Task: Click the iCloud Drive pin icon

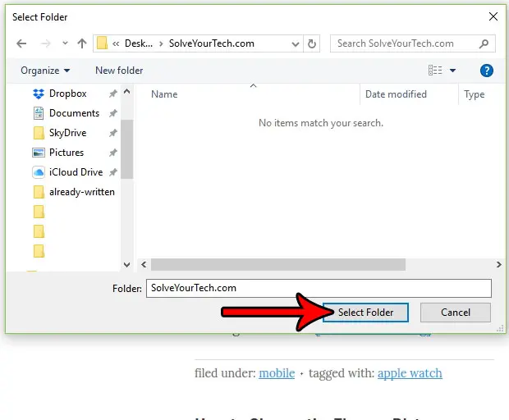Action: 112,172
